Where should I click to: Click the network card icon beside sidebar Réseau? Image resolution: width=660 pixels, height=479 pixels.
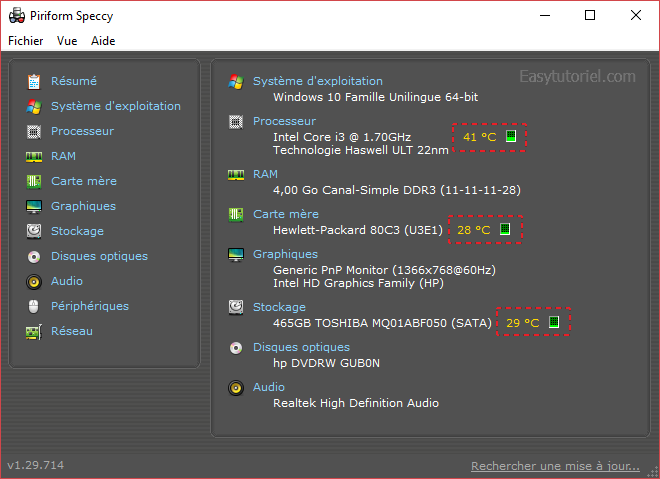pos(34,332)
